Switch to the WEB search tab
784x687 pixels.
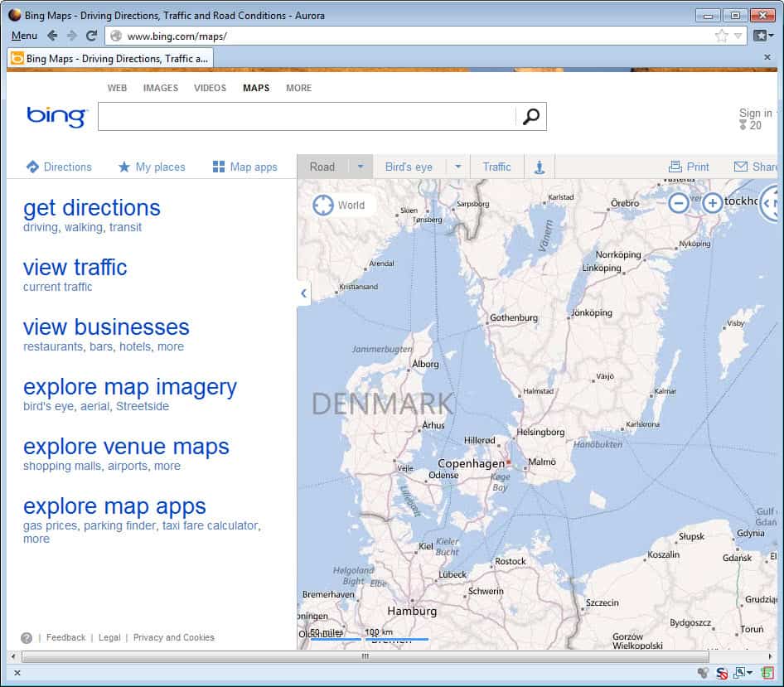(x=117, y=88)
